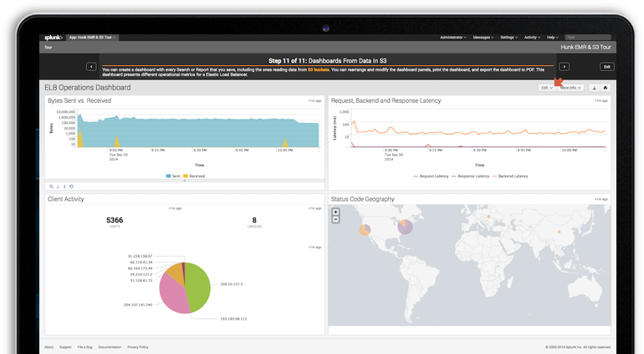Click export icon under Bytes Sent panel
The height and width of the screenshot is (354, 644).
pos(58,187)
